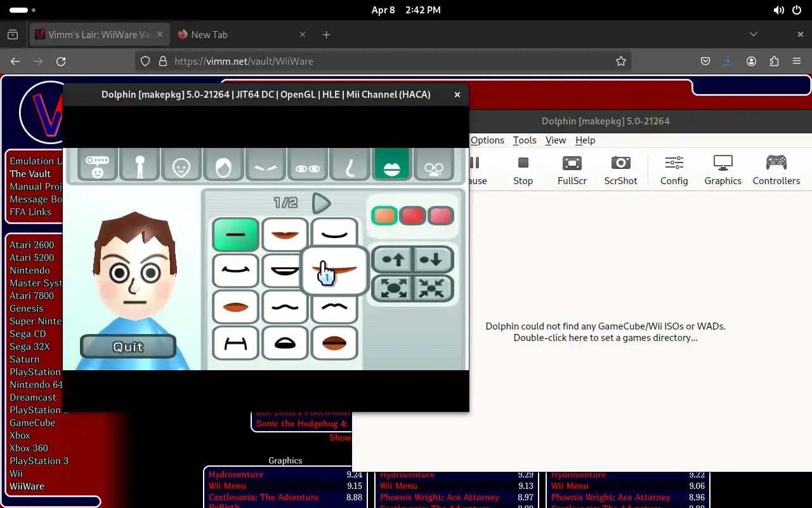Choose the wide curved smile mouth in second row
Viewport: 812px width, 508px height.
[235, 271]
